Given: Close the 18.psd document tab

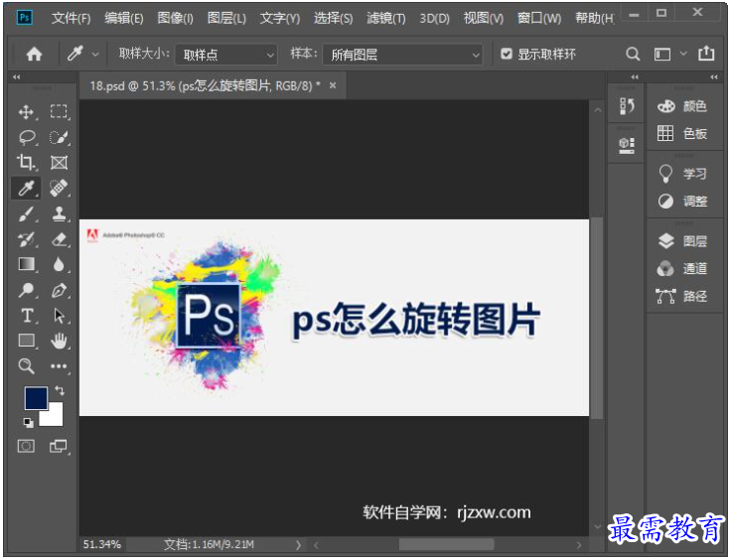Looking at the screenshot, I should 333,85.
